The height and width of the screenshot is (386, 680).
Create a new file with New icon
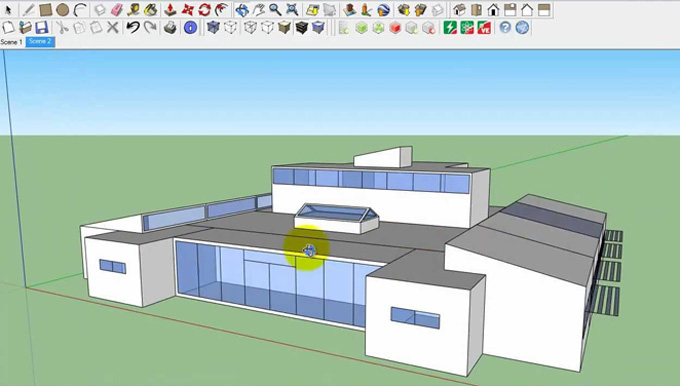tap(8, 28)
